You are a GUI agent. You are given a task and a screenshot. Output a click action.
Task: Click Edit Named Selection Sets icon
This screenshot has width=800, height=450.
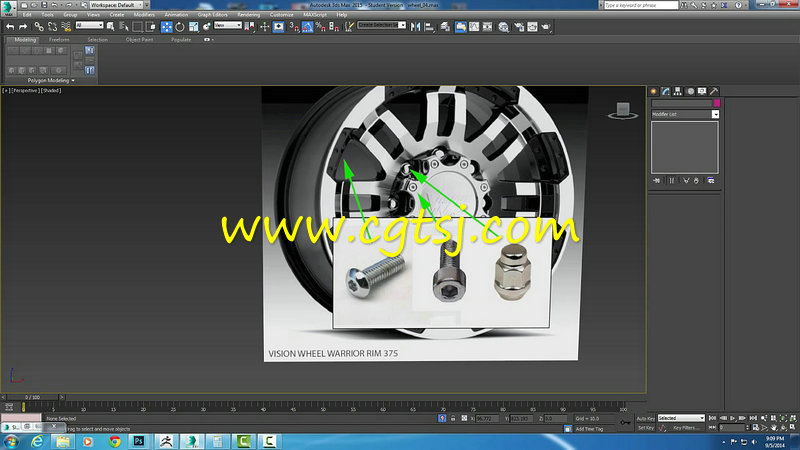pyautogui.click(x=349, y=27)
